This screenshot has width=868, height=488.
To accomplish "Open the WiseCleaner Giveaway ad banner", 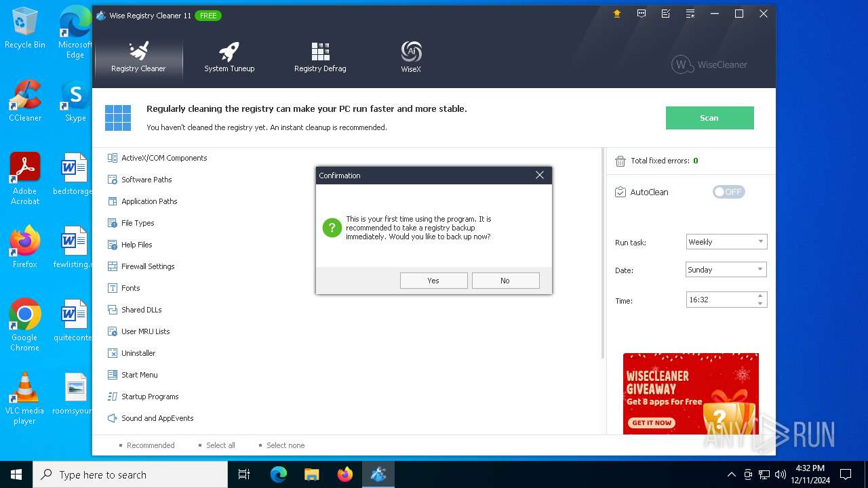I will 690,393.
